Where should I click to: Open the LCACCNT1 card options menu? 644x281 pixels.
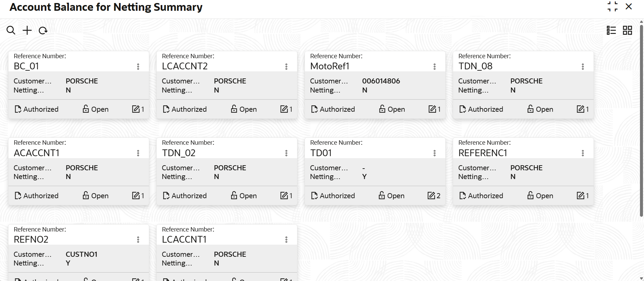(286, 240)
